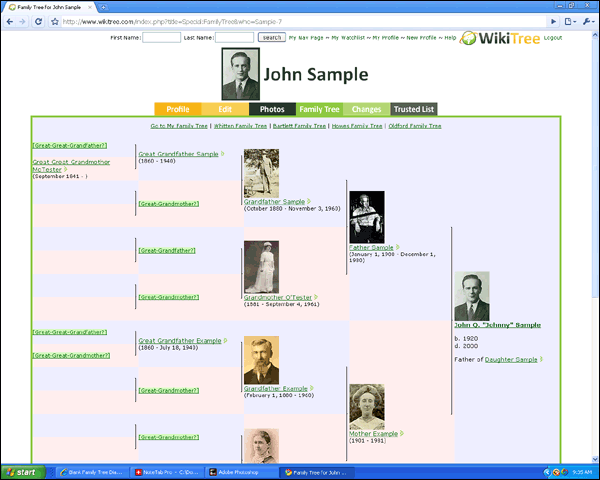Switch to the Photos tab
600x480 pixels.
coord(272,109)
